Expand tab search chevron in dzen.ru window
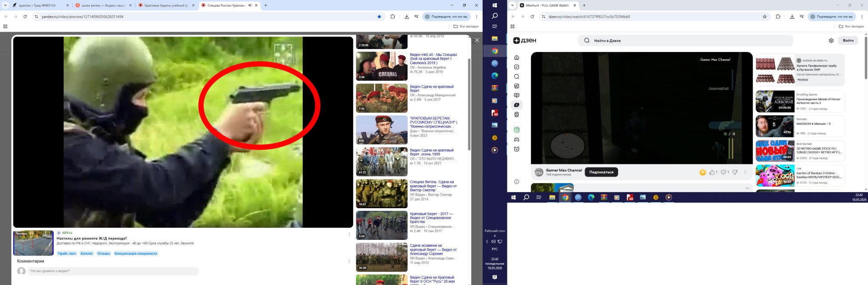 point(513,5)
